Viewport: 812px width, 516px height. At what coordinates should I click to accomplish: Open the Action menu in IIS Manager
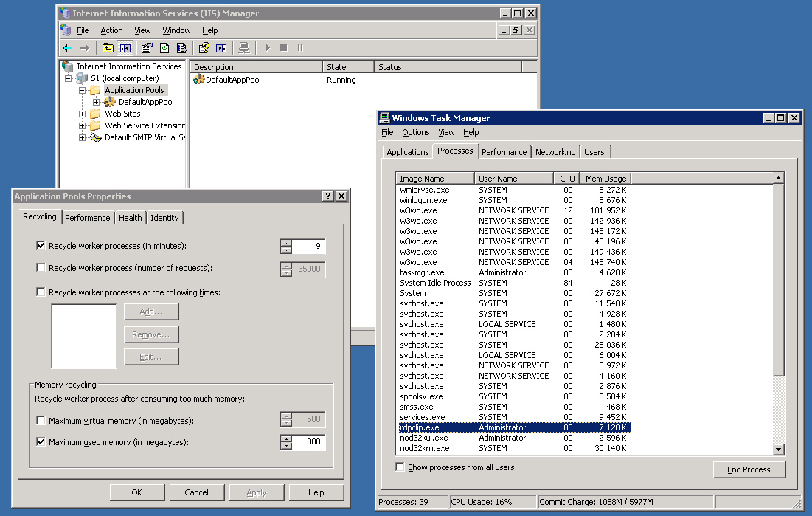pos(111,30)
